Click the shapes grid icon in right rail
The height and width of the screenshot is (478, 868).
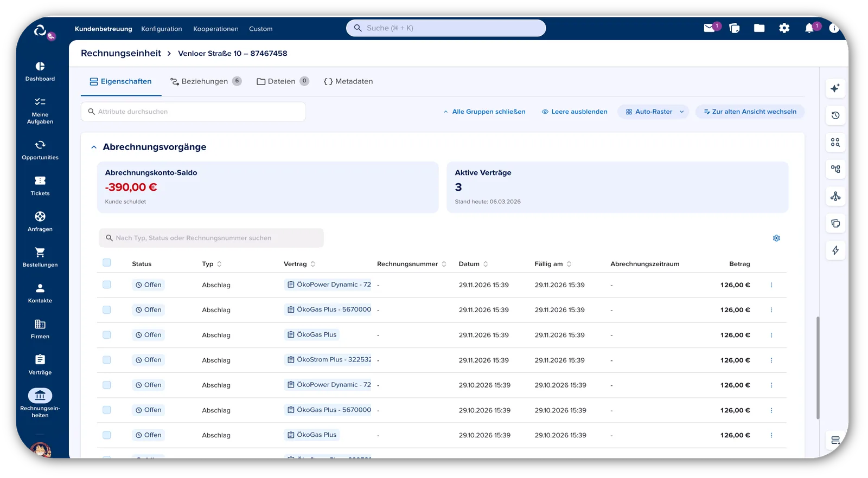point(835,142)
